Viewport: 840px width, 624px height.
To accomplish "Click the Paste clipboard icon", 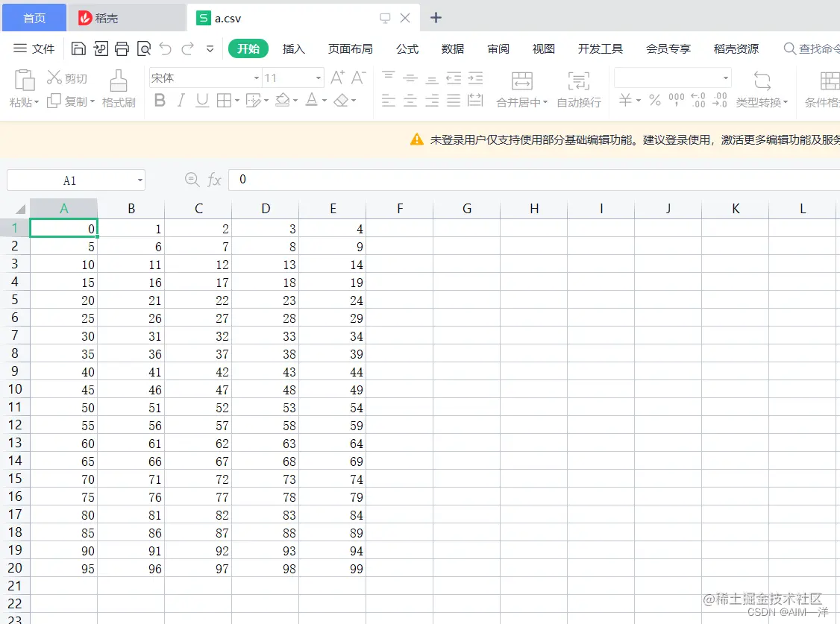I will 24,81.
